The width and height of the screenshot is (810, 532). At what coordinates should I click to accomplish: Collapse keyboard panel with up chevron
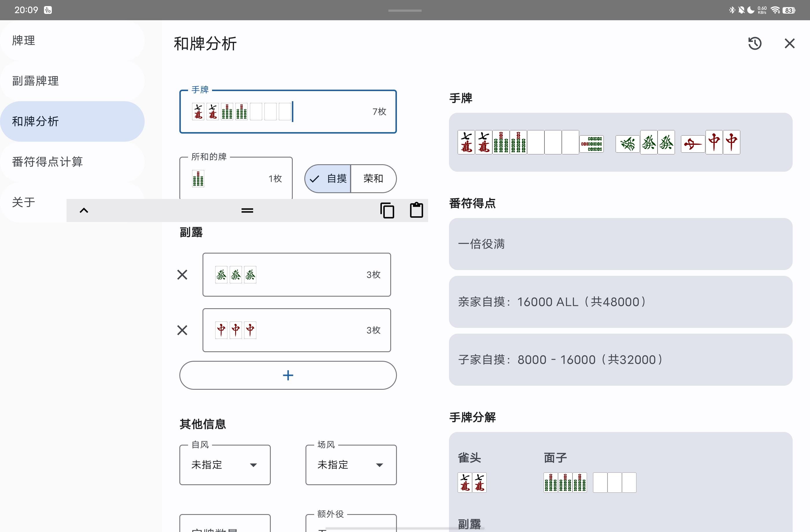(84, 210)
